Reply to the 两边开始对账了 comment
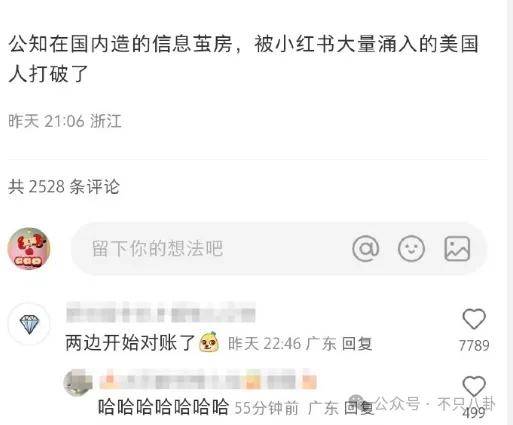The image size is (513, 425). [x=357, y=344]
